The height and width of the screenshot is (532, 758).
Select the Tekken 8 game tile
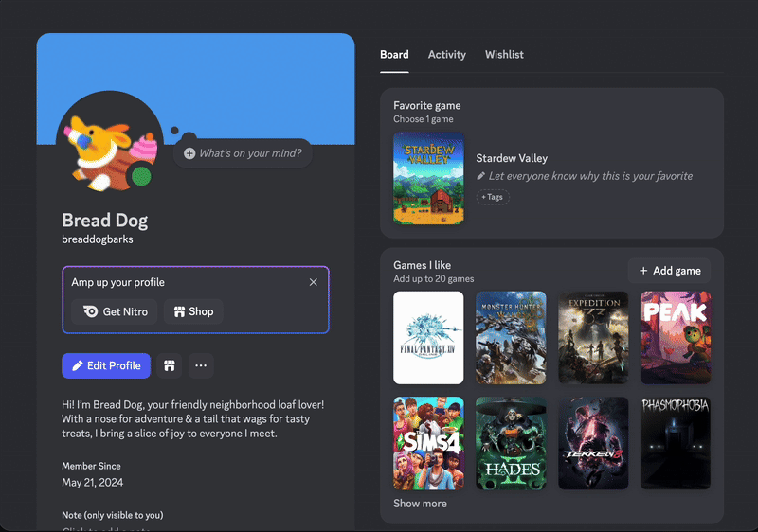pos(593,443)
